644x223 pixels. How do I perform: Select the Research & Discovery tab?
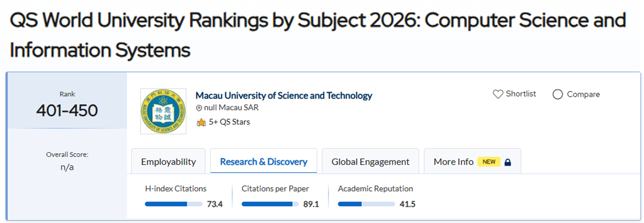[263, 162]
